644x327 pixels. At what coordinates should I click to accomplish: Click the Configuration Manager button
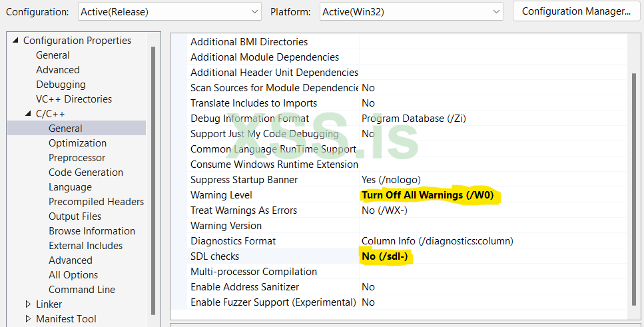coord(575,11)
